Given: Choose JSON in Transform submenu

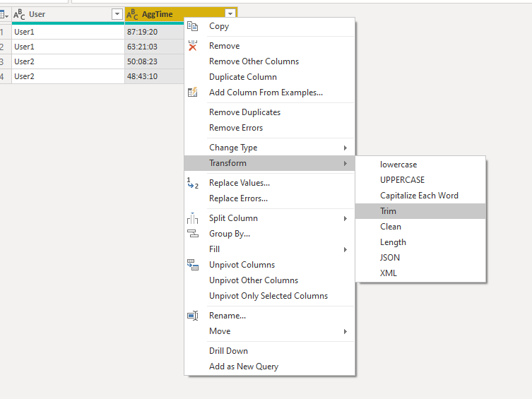Looking at the screenshot, I should [x=420, y=258].
